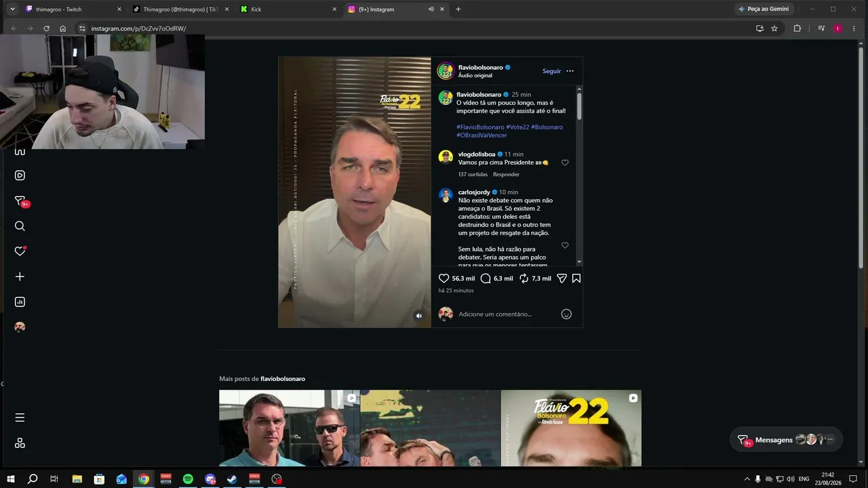Open File Explorer from the taskbar
Image resolution: width=868 pixels, height=488 pixels.
click(x=77, y=479)
